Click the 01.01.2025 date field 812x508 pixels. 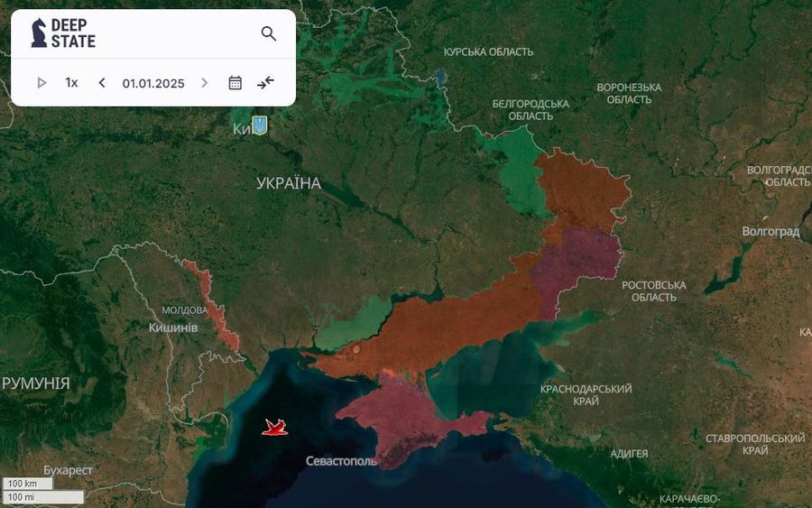click(x=153, y=83)
